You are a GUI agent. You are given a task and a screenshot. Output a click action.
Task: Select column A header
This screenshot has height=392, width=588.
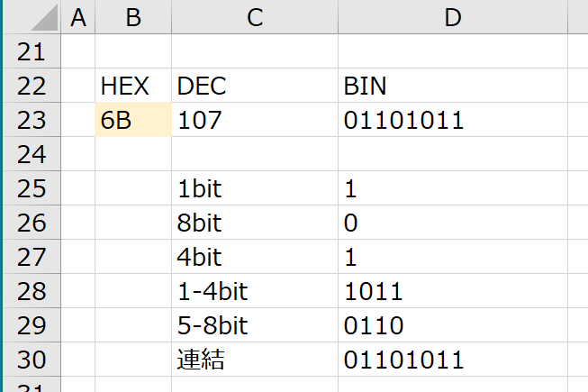click(78, 17)
